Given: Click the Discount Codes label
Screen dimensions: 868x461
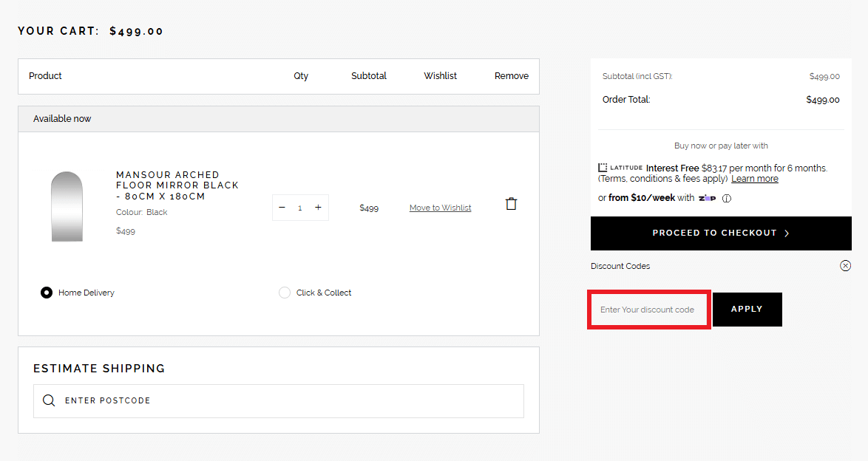Looking at the screenshot, I should (620, 266).
